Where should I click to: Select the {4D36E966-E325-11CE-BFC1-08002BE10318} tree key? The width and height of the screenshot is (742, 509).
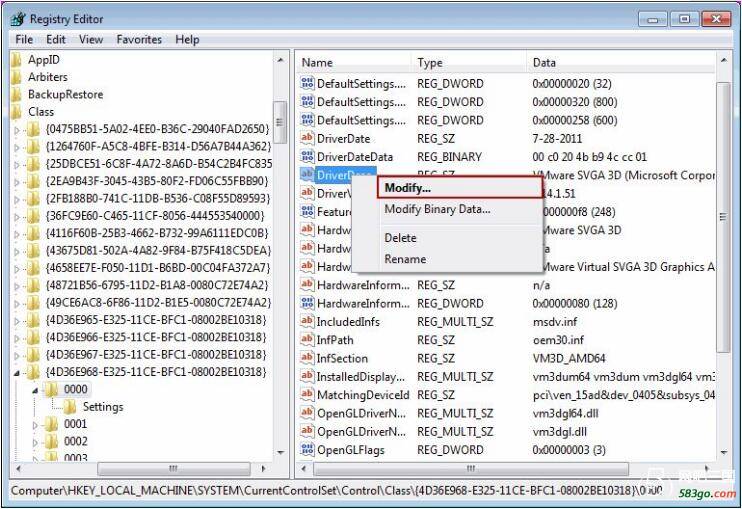click(156, 337)
